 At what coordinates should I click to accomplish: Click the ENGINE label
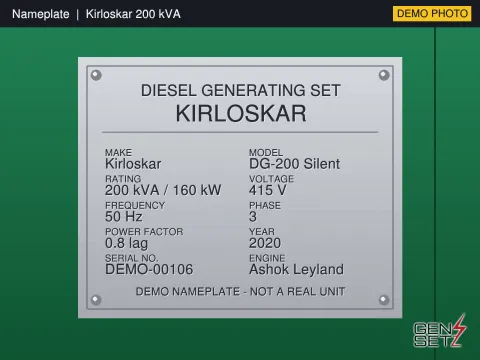click(267, 258)
